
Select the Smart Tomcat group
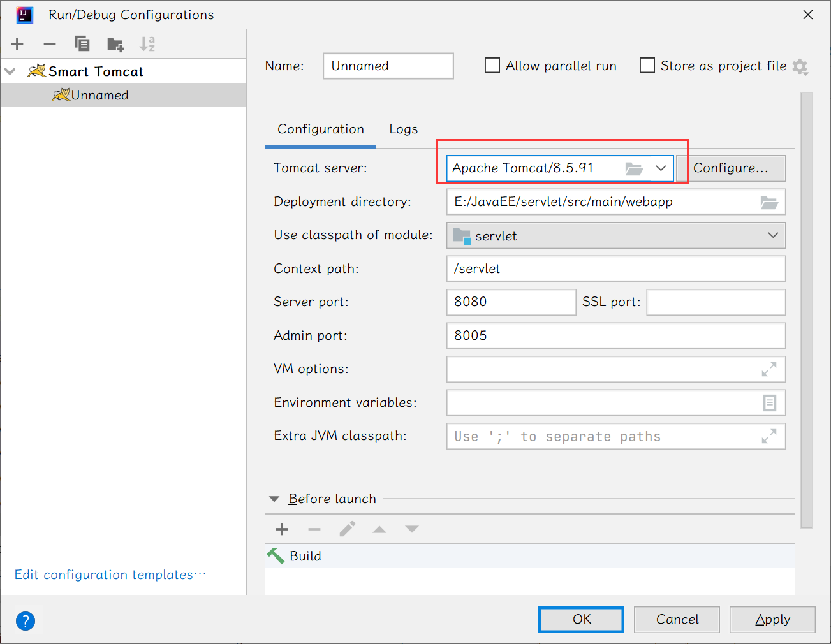tap(124, 71)
